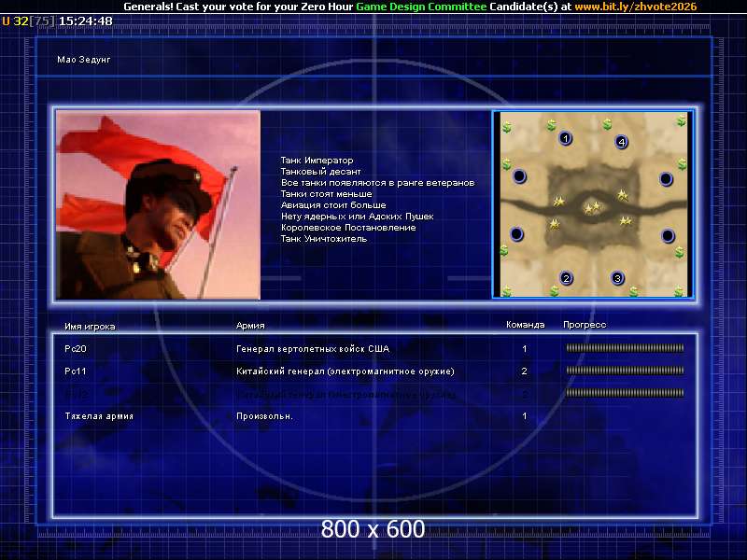The height and width of the screenshot is (560, 747).
Task: Click the Армия column header
Action: click(x=250, y=325)
